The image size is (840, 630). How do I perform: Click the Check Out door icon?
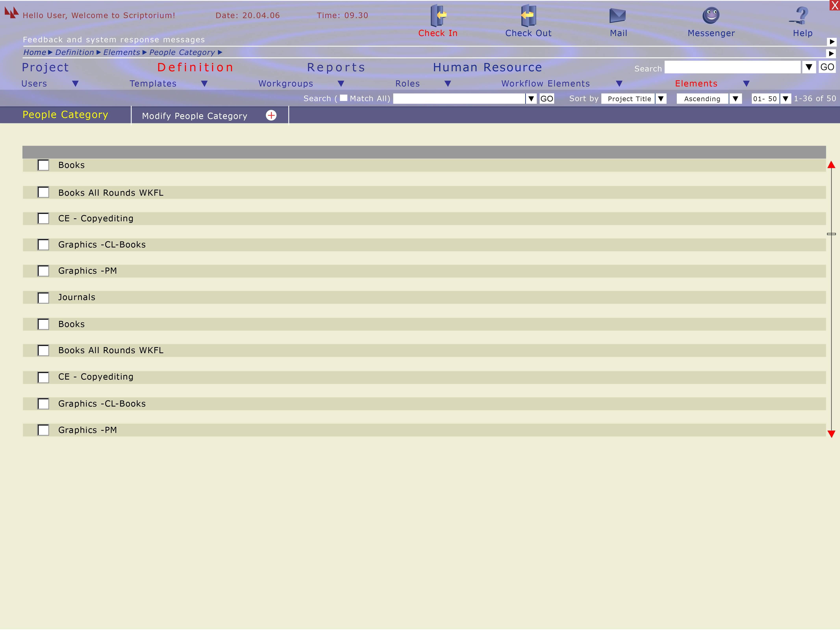pos(528,15)
